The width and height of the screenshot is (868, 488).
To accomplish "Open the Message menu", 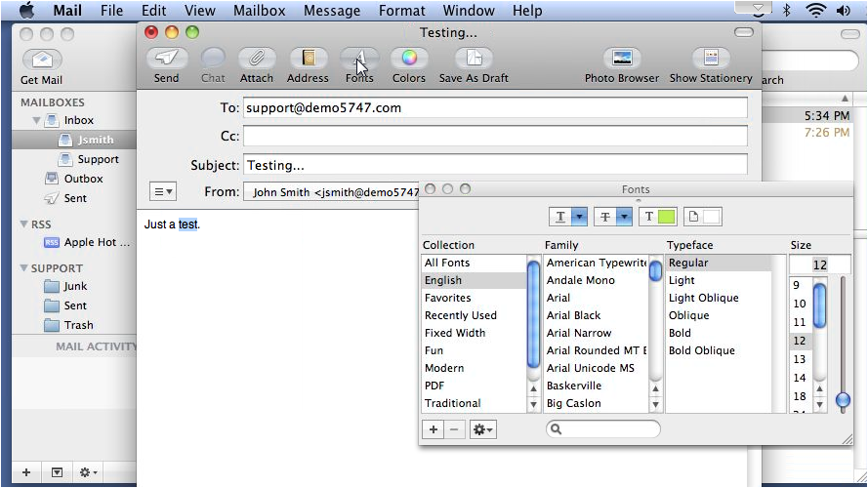I will pos(332,10).
